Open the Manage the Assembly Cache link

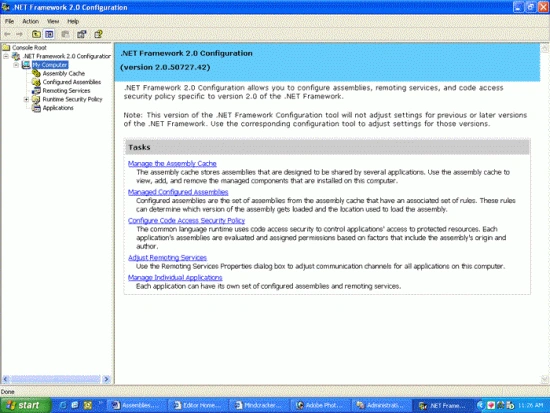[x=172, y=164]
